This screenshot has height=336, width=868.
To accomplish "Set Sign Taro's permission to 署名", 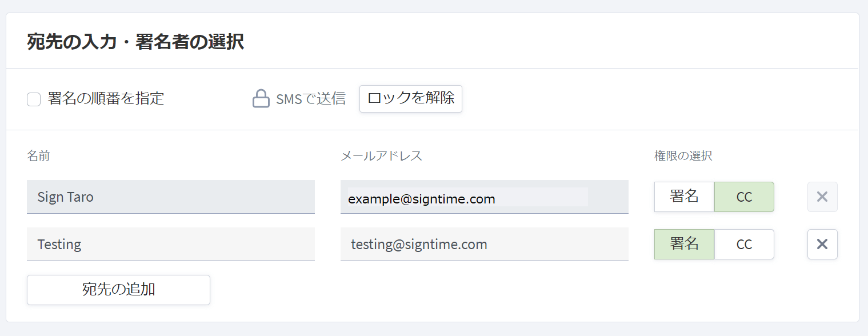I will 685,197.
